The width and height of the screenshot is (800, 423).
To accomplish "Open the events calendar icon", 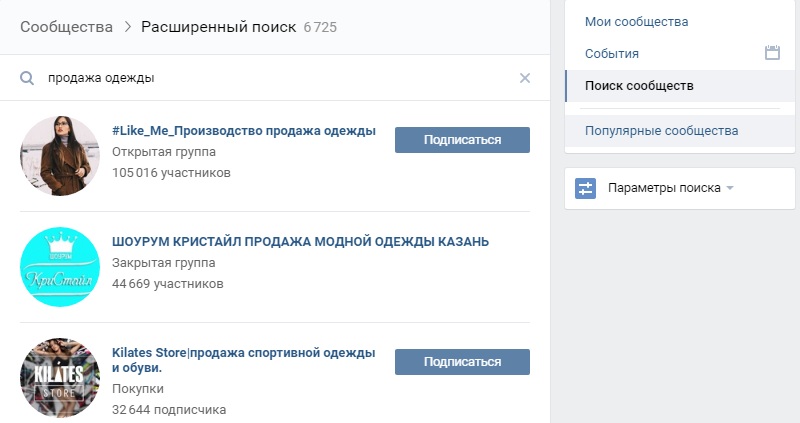I will (x=772, y=53).
